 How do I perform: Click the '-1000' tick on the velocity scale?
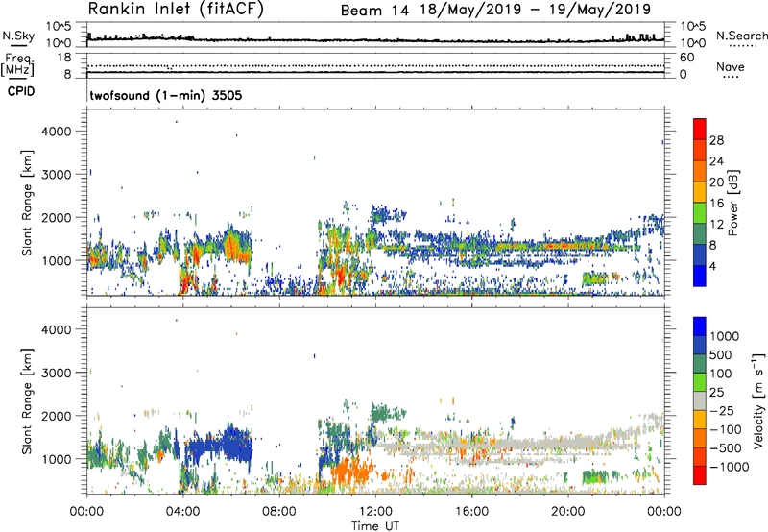tap(729, 467)
